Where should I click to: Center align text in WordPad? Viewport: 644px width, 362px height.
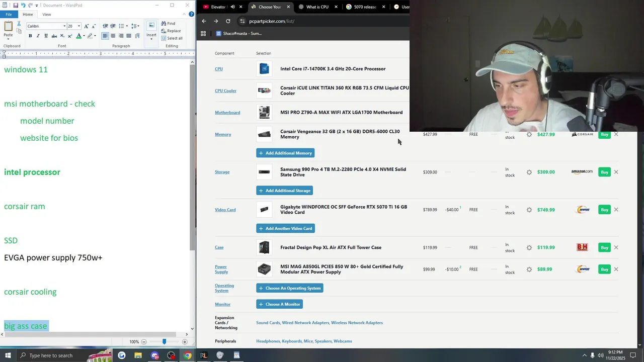[113, 36]
